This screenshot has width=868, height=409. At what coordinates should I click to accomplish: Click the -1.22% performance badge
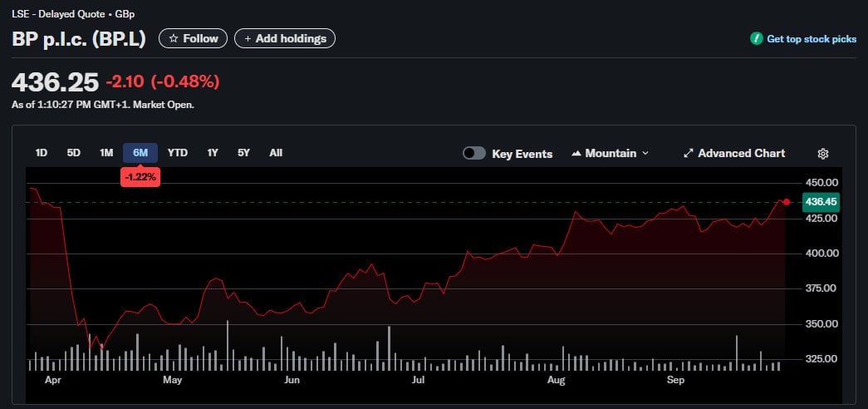click(140, 177)
